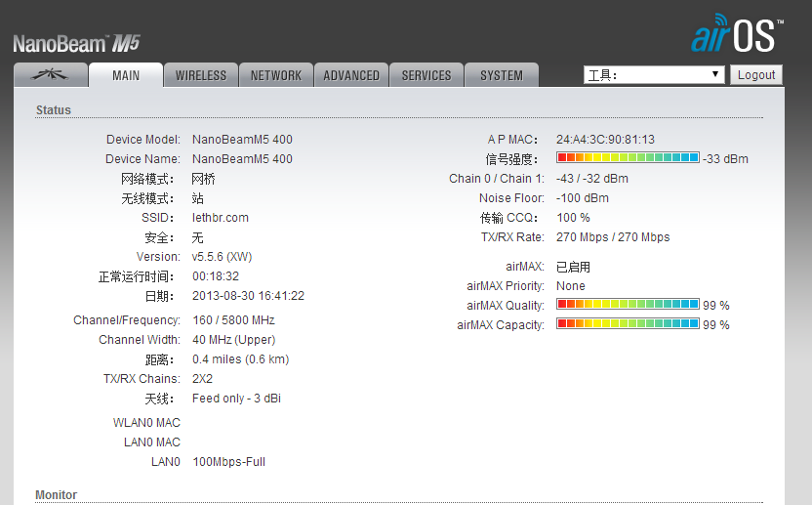This screenshot has height=505, width=812.
Task: Click the 网络模式 value 网桥
Action: click(x=203, y=179)
